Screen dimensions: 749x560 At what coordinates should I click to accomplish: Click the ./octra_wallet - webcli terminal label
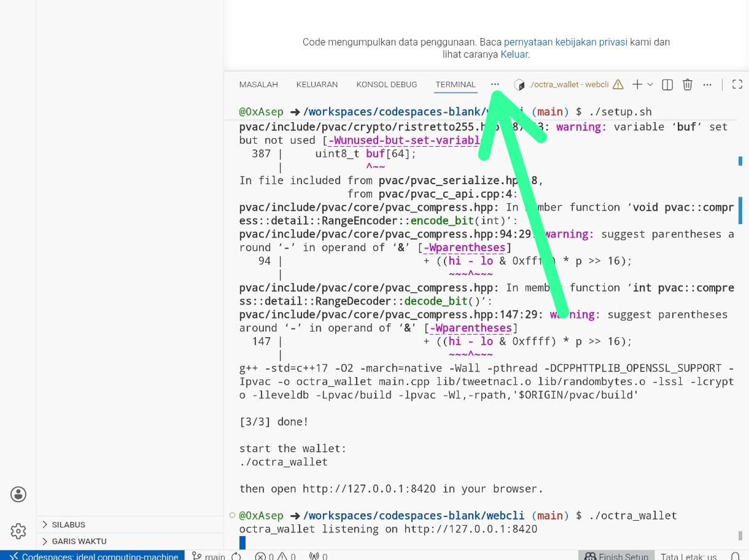pos(568,84)
